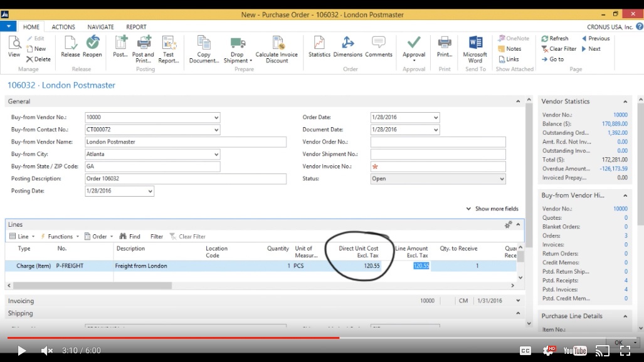Unmute the video sound
The width and height of the screenshot is (644, 362).
click(47, 351)
